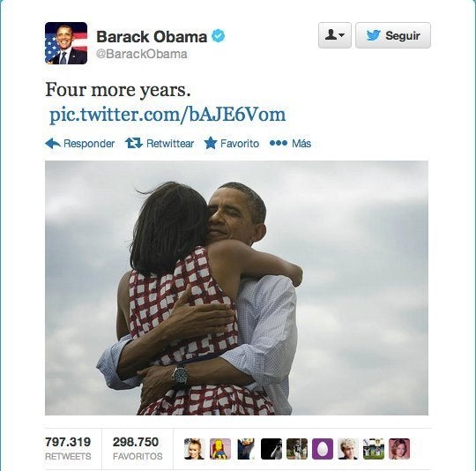476x471 pixels.
Task: Click the blue verified badge
Action: click(x=219, y=36)
